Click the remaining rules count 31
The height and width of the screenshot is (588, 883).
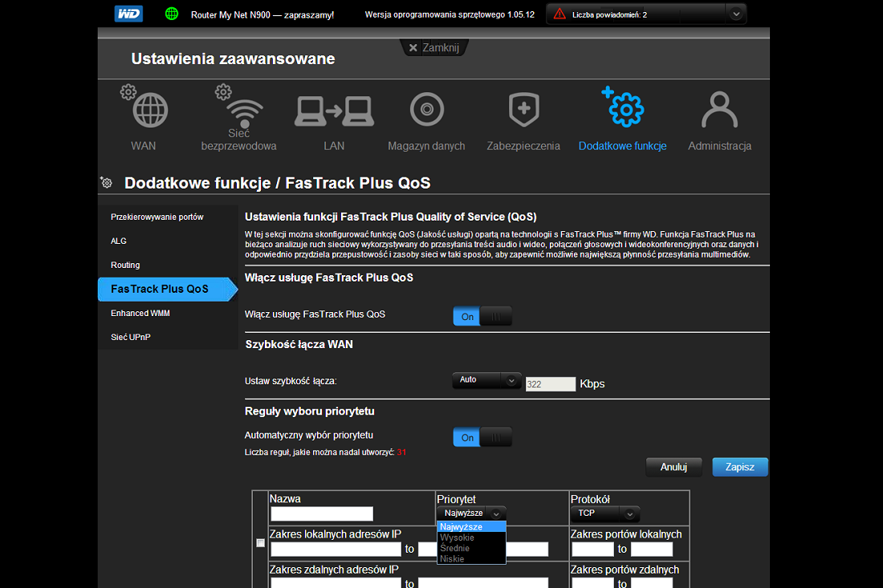coord(401,452)
